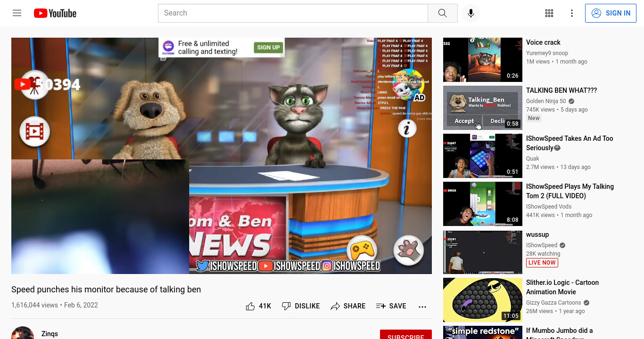Open the hamburger guide menu
The image size is (644, 339).
[x=17, y=13]
